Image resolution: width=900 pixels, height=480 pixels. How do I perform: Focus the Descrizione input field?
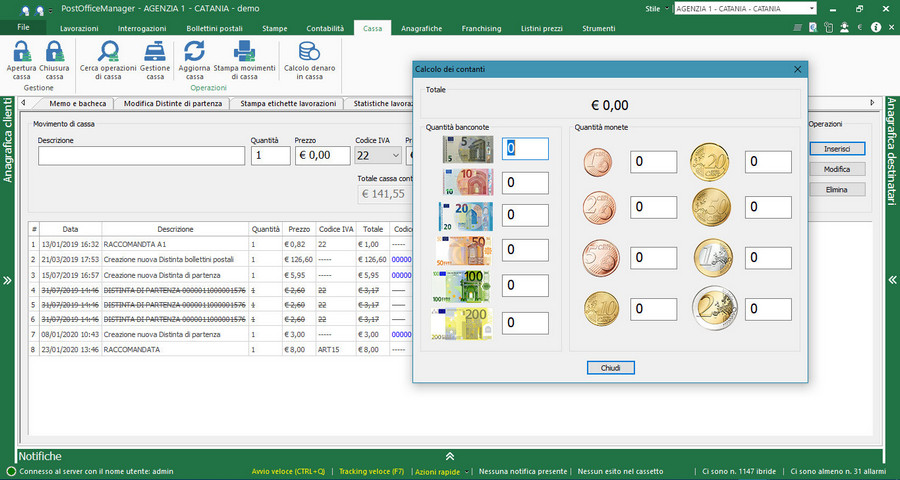(141, 156)
